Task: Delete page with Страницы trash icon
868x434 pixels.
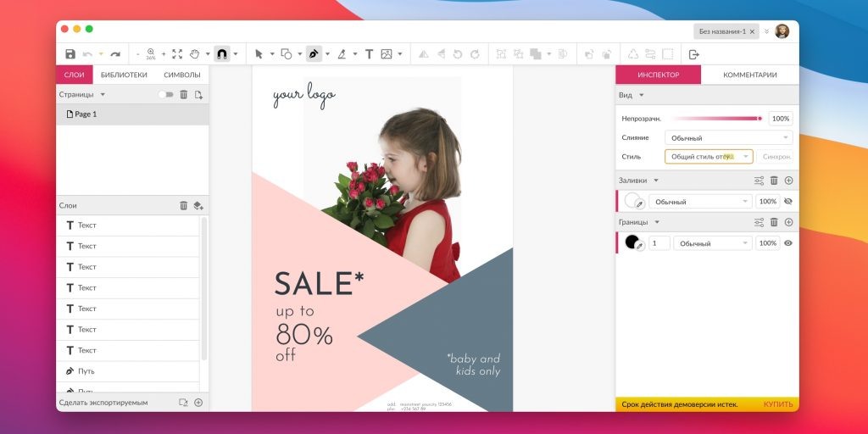Action: tap(184, 95)
